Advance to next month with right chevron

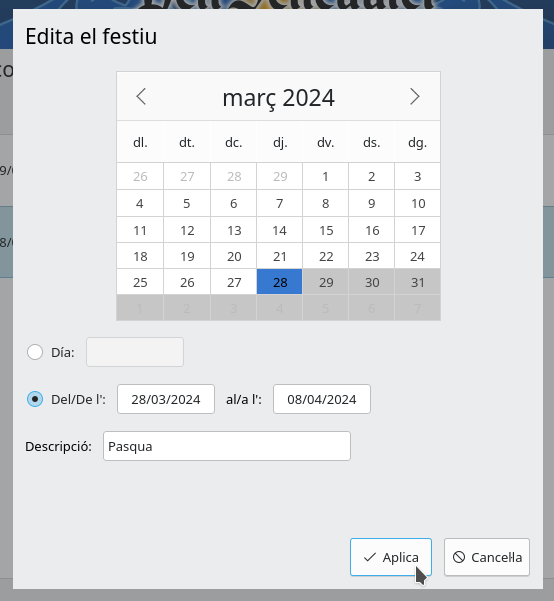coord(415,96)
